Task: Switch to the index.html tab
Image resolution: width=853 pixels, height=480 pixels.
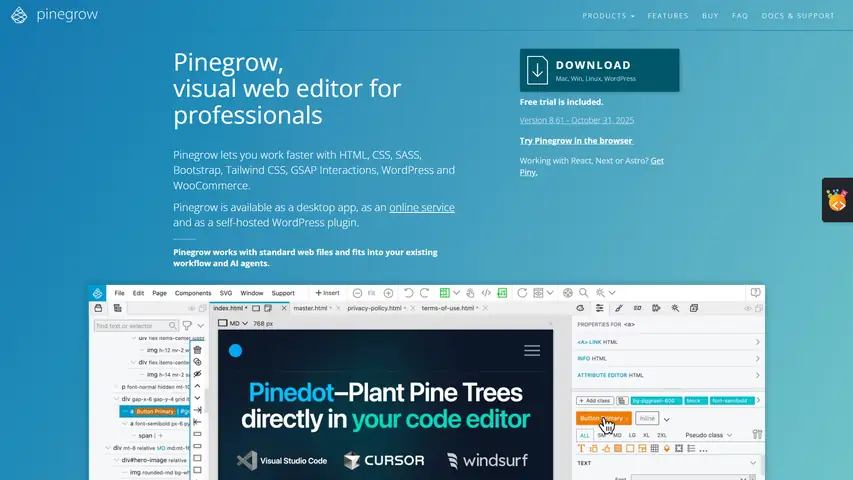Action: coord(230,308)
